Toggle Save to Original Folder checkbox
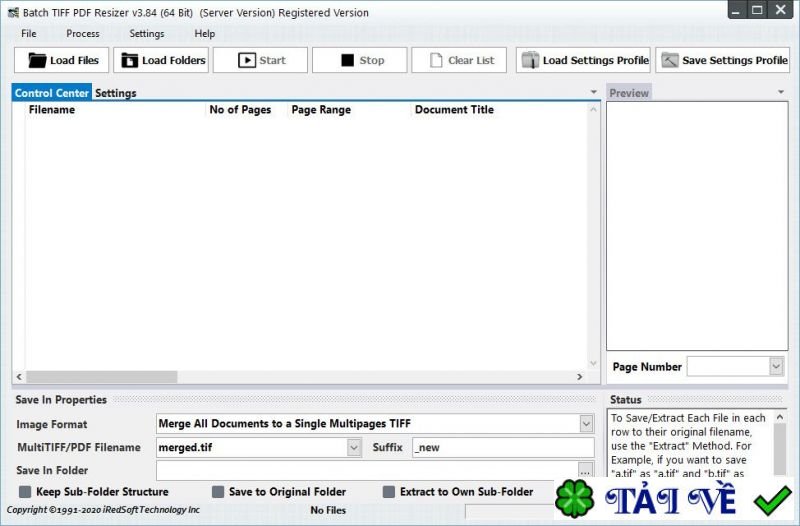 tap(218, 492)
